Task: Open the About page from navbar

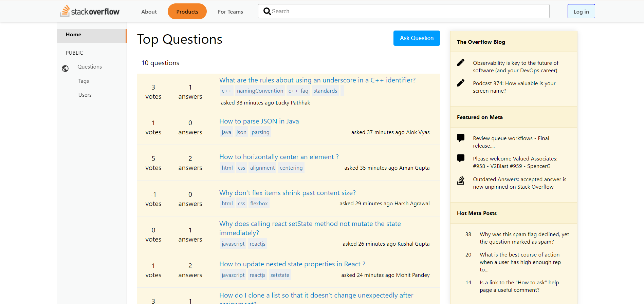Action: click(x=149, y=12)
